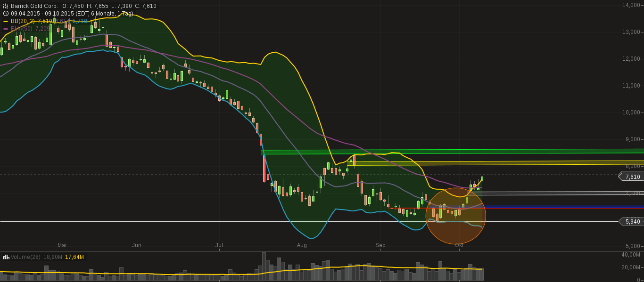This screenshot has width=644, height=282.
Task: Click the Barrick Gold Corp. chart title
Action: pos(34,5)
